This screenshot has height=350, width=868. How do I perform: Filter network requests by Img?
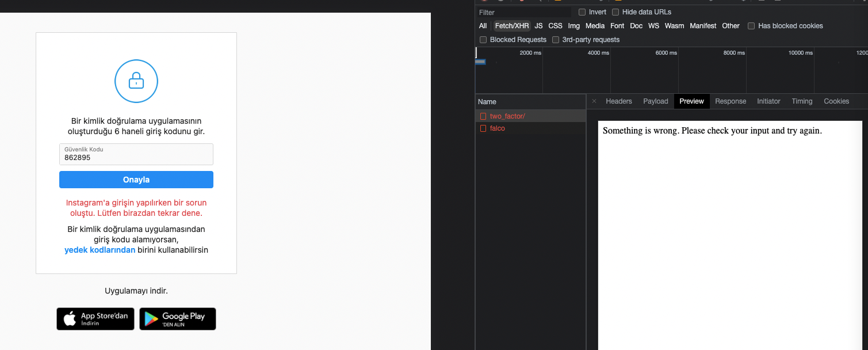[x=574, y=26]
